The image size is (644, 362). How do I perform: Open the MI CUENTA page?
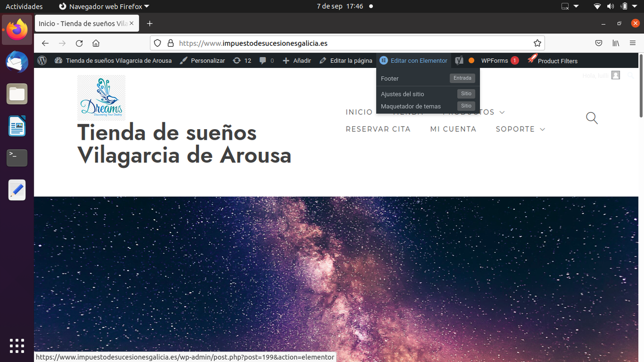click(453, 129)
